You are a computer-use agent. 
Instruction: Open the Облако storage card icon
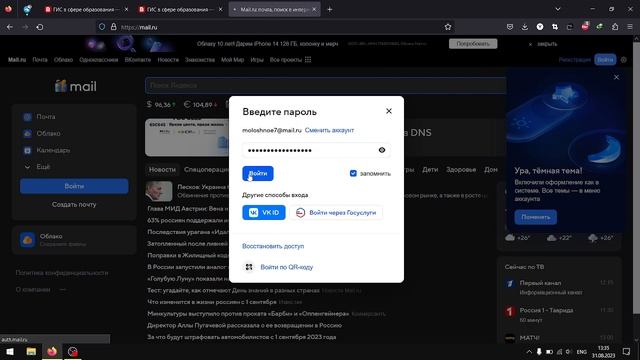pos(27,240)
